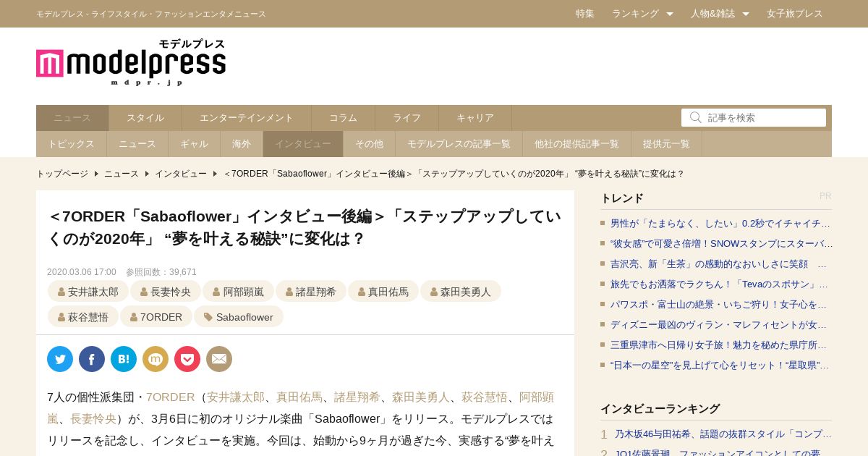
Task: Open 女子旅プレス link in top bar
Action: point(795,14)
